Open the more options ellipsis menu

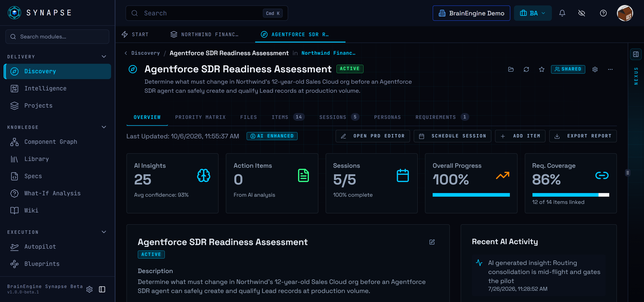tap(610, 69)
